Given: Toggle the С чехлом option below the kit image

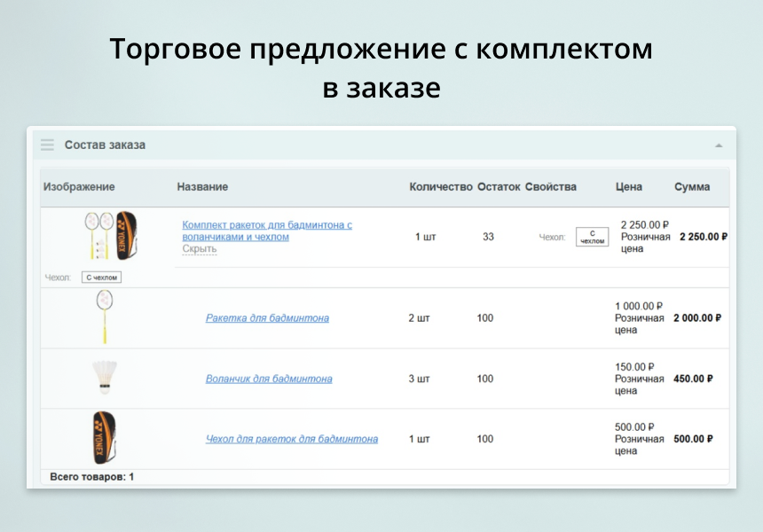Looking at the screenshot, I should point(100,278).
